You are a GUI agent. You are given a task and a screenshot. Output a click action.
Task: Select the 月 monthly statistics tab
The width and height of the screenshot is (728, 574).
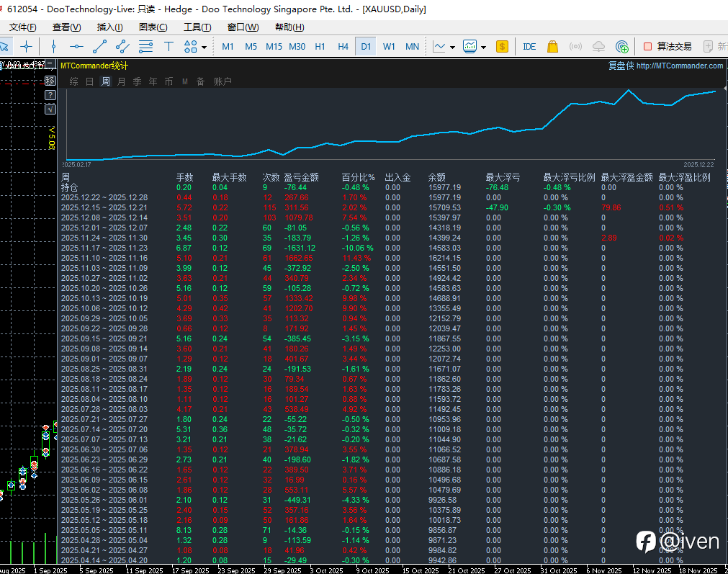(x=121, y=82)
